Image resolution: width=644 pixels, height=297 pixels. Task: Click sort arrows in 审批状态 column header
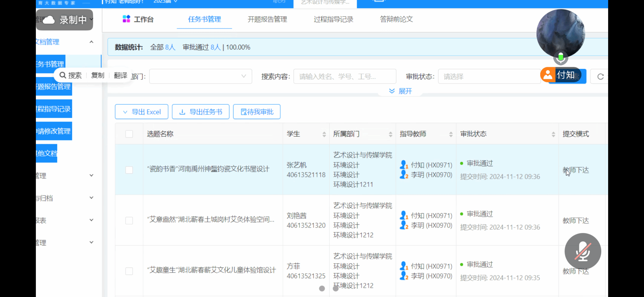[x=553, y=134]
